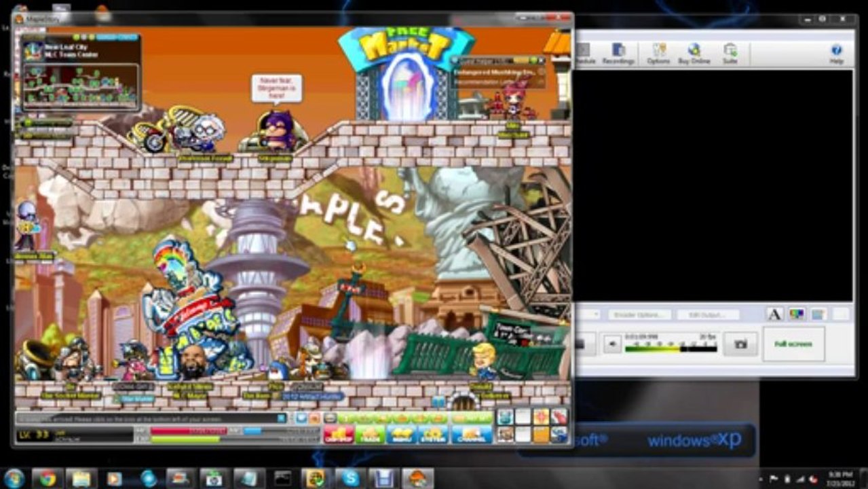Open Help in the recorder window

(x=836, y=54)
